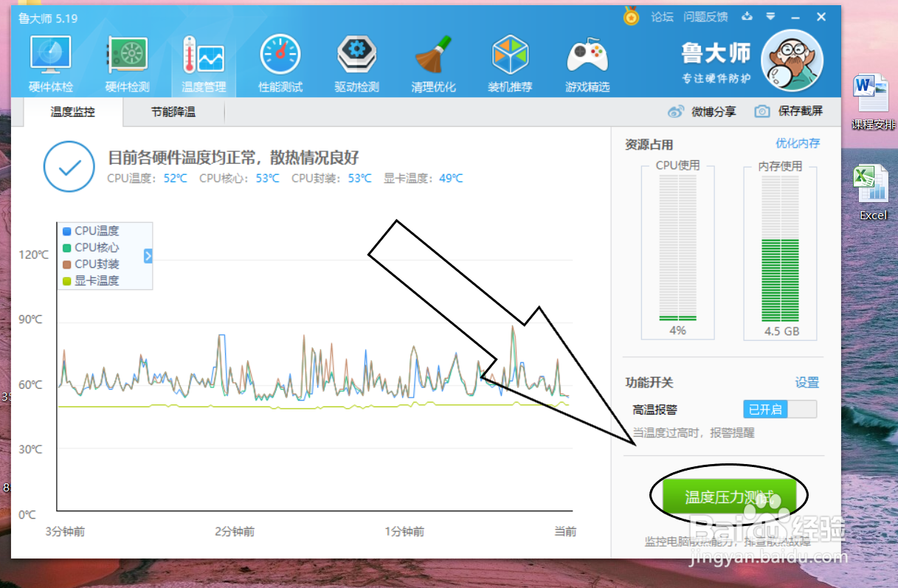Toggle 高温报警 switch 已开启
This screenshot has height=588, width=898.
click(780, 409)
